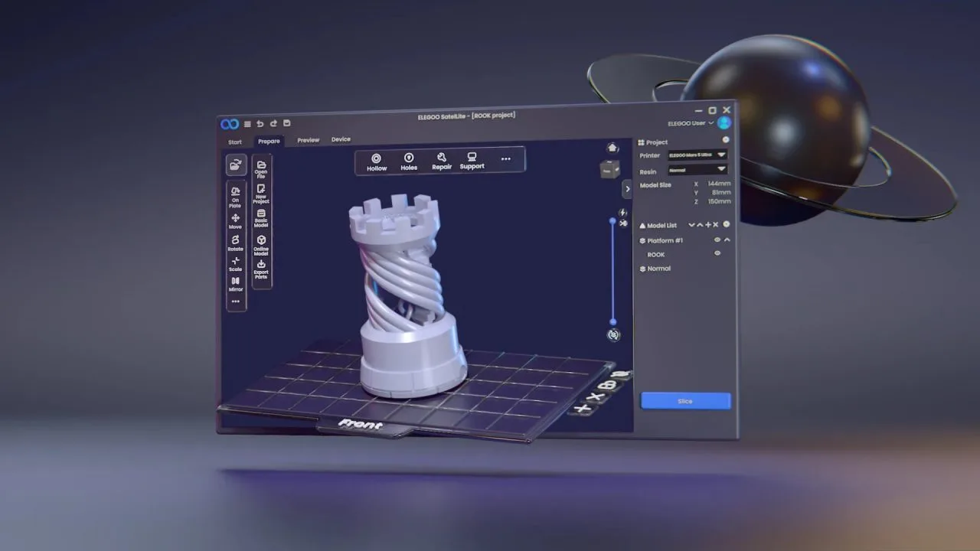Click the up chevron in Model List
The height and width of the screenshot is (551, 980).
coord(700,225)
